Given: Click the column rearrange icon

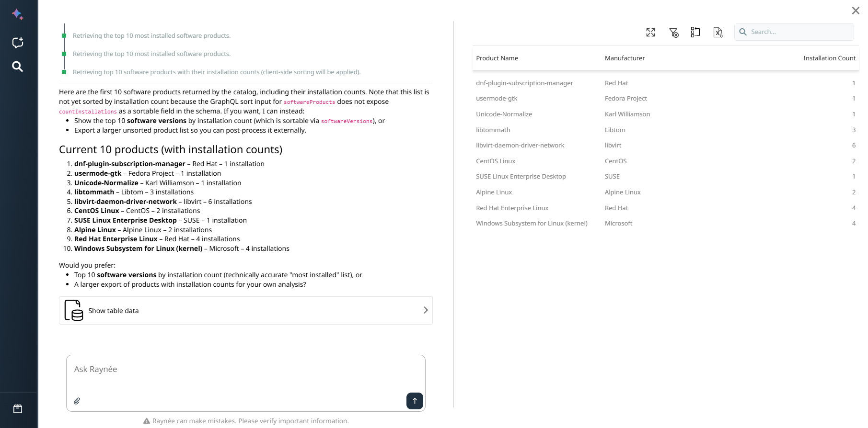Looking at the screenshot, I should tap(695, 32).
